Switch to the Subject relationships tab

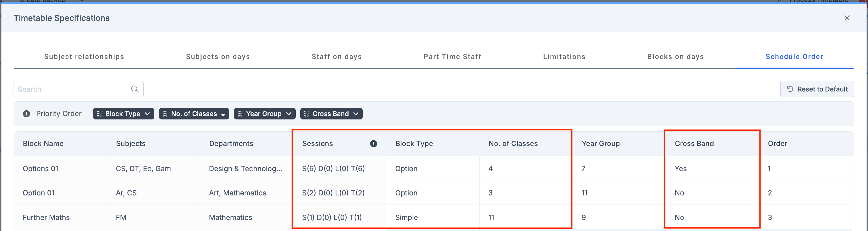pyautogui.click(x=84, y=57)
